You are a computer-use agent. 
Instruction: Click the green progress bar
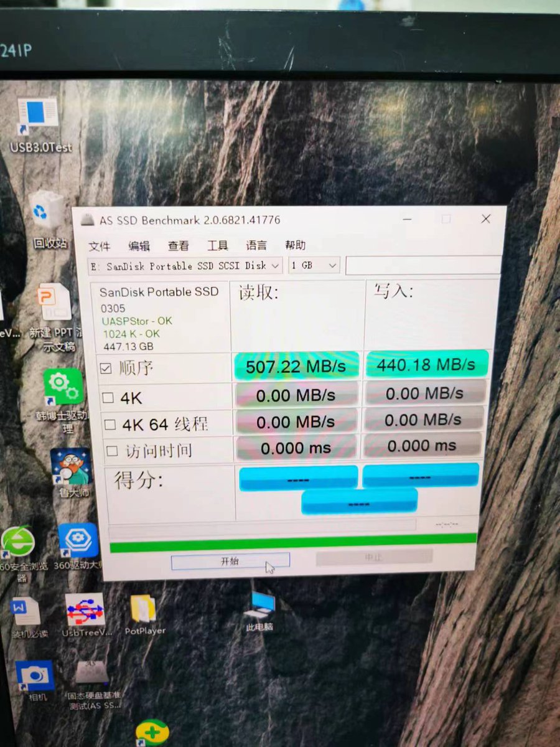click(x=293, y=542)
